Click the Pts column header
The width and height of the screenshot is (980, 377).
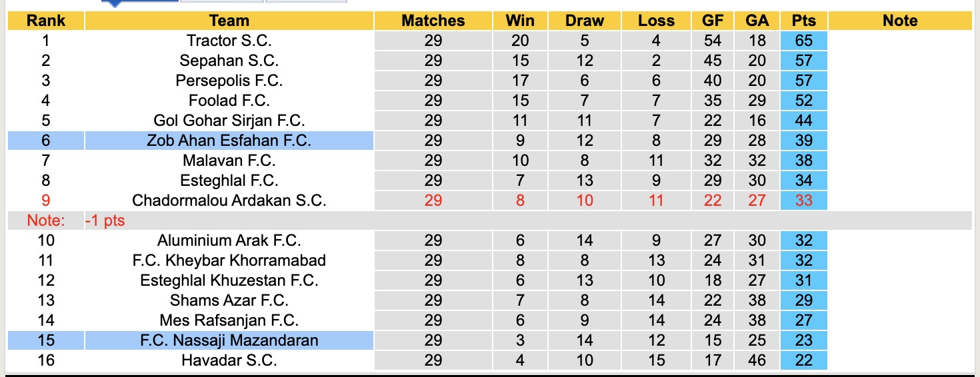(x=803, y=21)
